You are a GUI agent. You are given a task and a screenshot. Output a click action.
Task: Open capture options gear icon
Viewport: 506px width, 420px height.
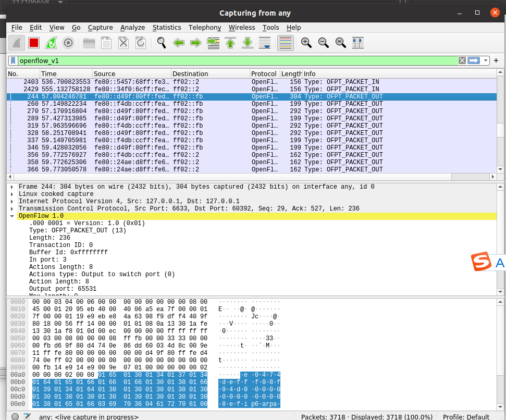(x=68, y=43)
